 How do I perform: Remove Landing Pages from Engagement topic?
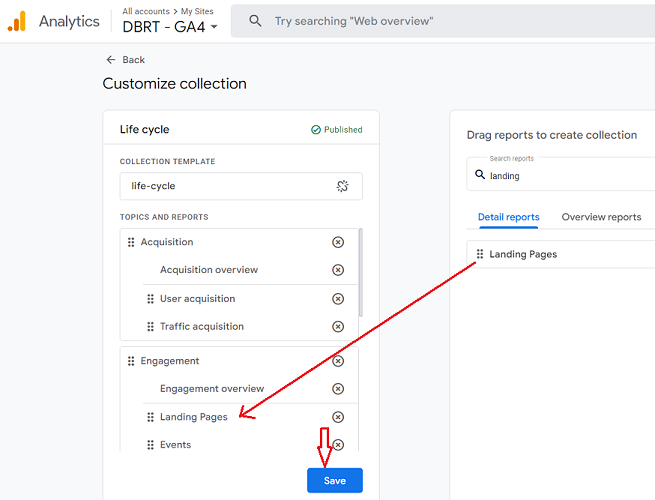[338, 417]
